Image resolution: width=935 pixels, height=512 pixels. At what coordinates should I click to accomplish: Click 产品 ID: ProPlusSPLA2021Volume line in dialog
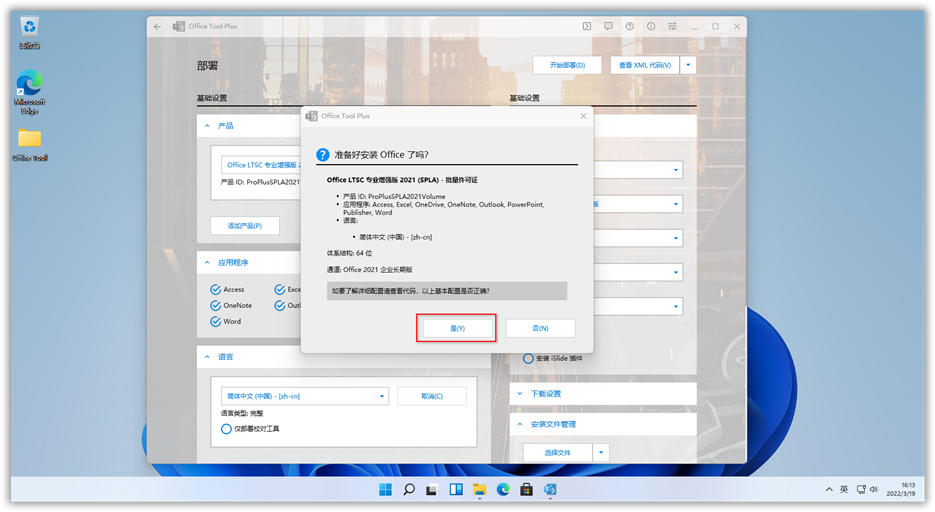394,196
